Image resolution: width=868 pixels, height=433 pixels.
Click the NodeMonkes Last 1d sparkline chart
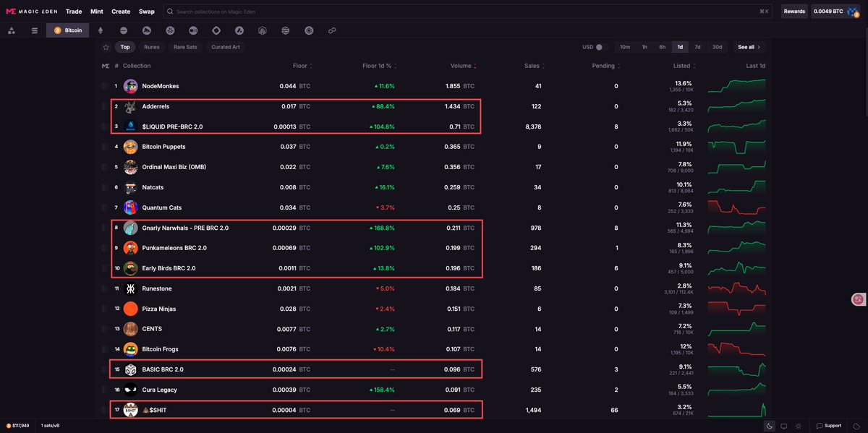pyautogui.click(x=736, y=86)
